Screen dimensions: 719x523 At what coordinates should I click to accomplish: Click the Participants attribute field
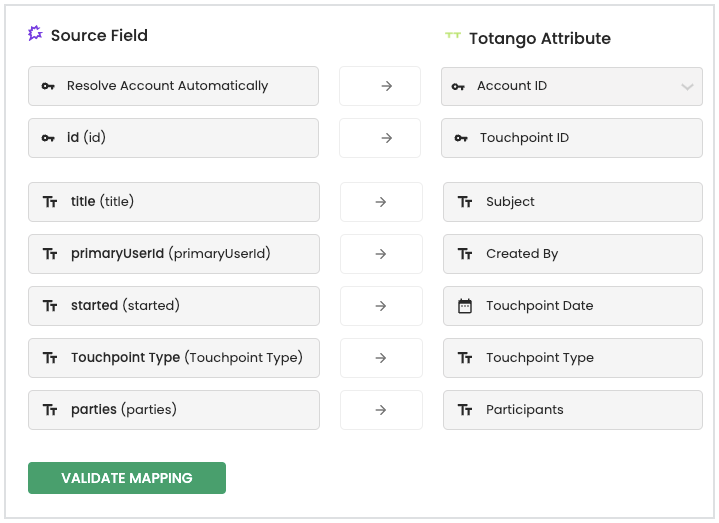(x=573, y=410)
